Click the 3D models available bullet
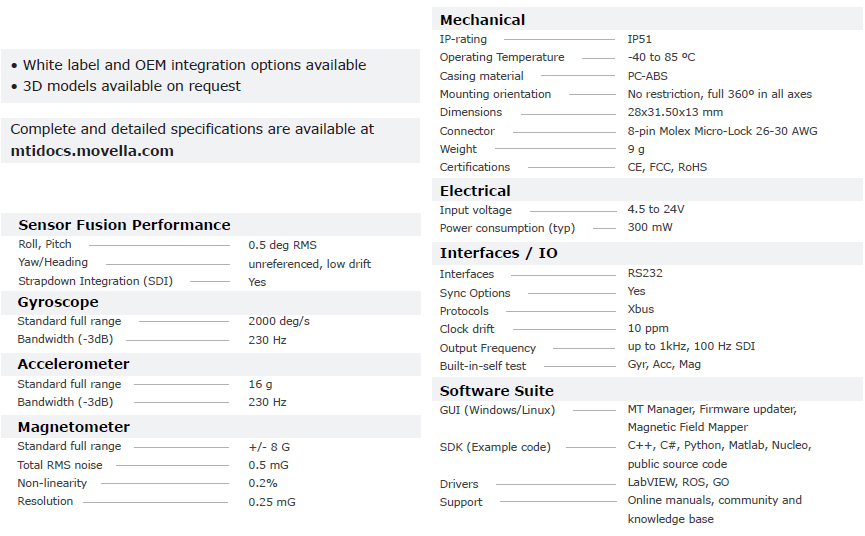The image size is (865, 536). 132,86
